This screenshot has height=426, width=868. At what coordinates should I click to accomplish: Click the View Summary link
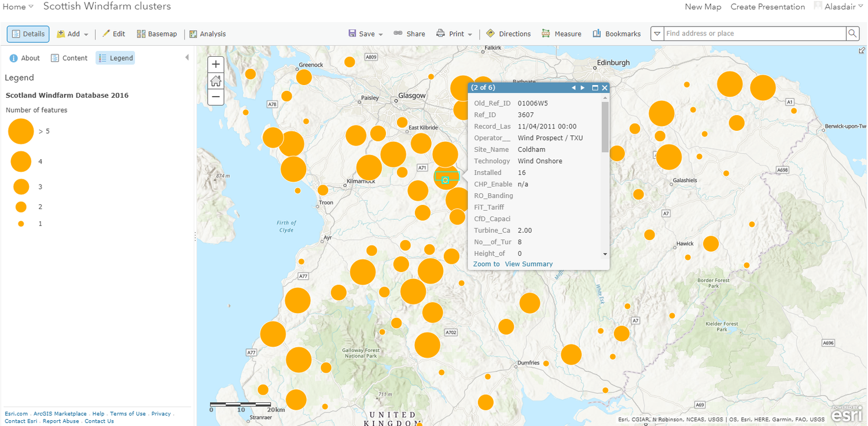(x=528, y=264)
